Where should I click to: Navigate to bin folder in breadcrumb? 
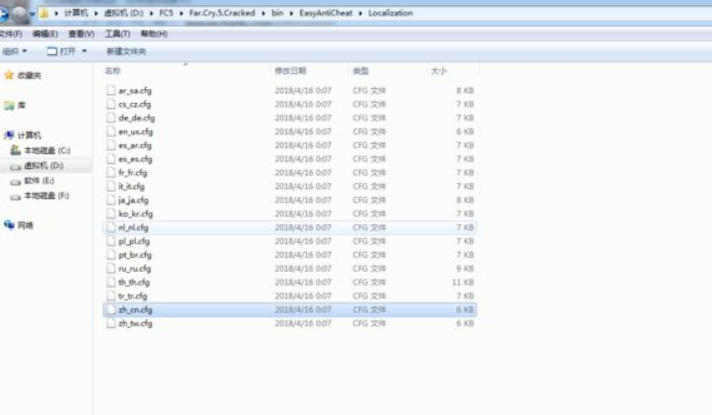[277, 13]
